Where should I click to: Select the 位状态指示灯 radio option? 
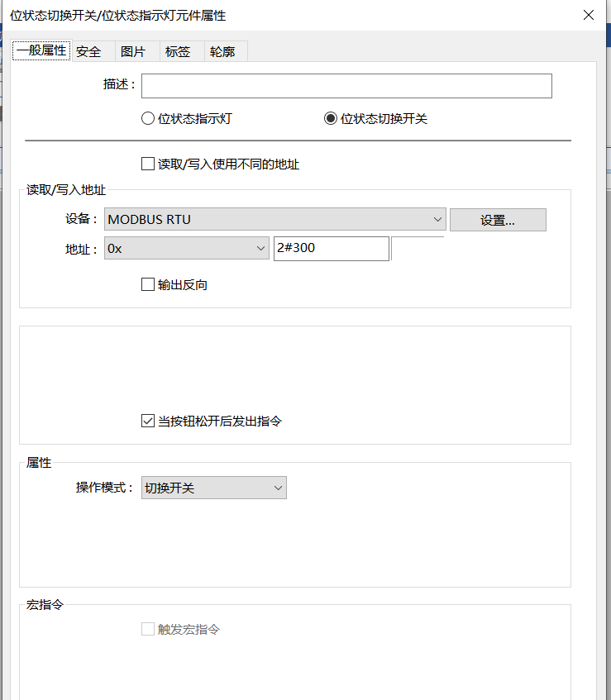coord(149,118)
